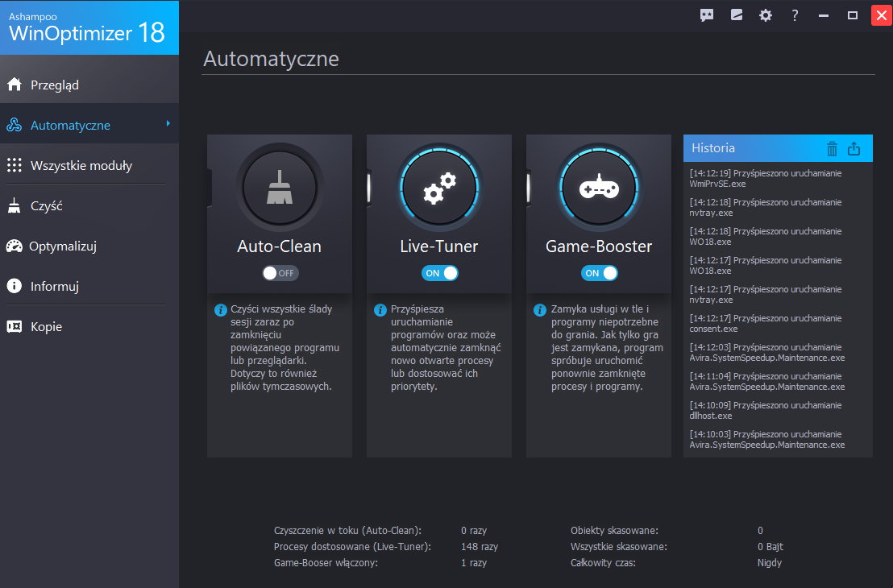Click the '0 Bajt' value
893x588 pixels.
tap(770, 546)
